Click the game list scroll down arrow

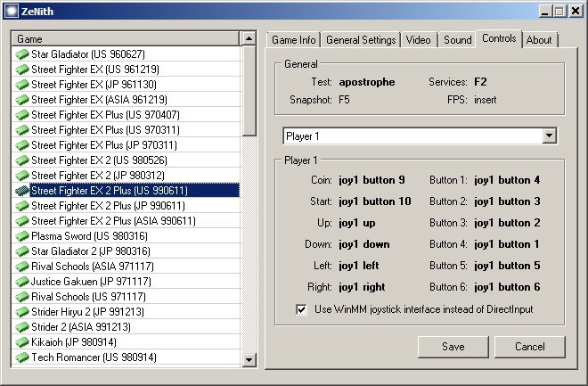pyautogui.click(x=249, y=359)
